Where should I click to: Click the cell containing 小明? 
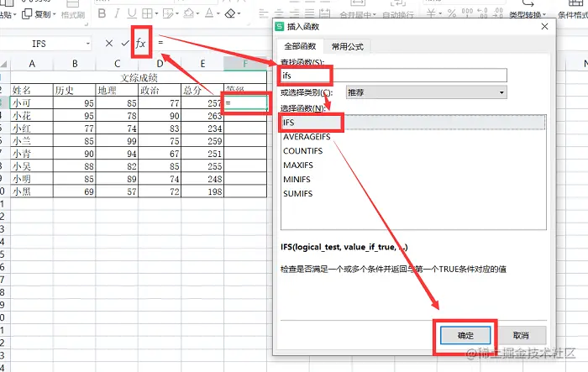pos(32,179)
